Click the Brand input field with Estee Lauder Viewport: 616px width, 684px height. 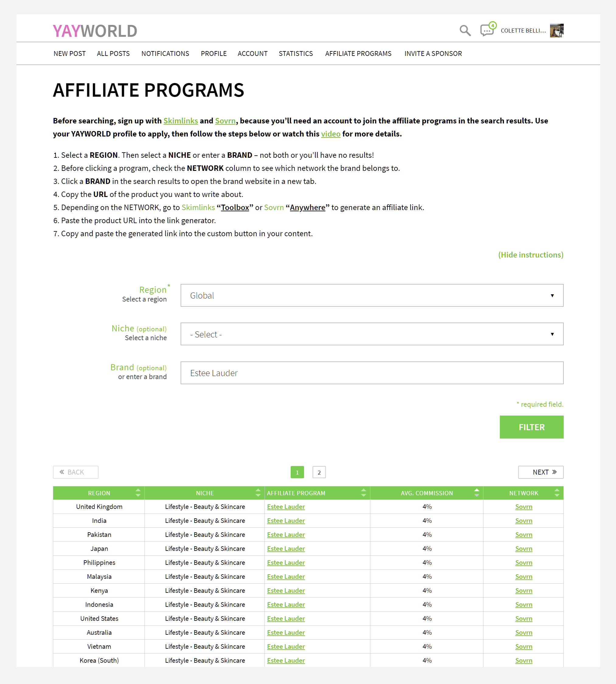click(x=372, y=373)
